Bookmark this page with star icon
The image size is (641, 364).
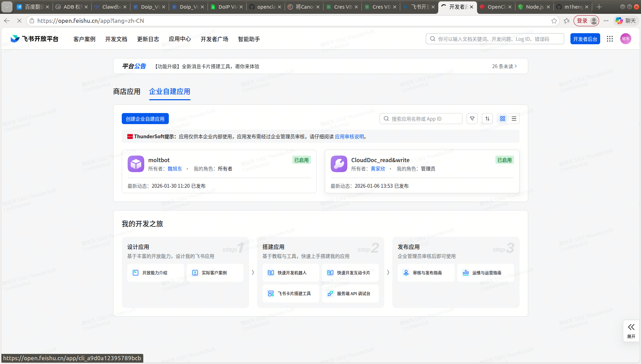(x=554, y=21)
